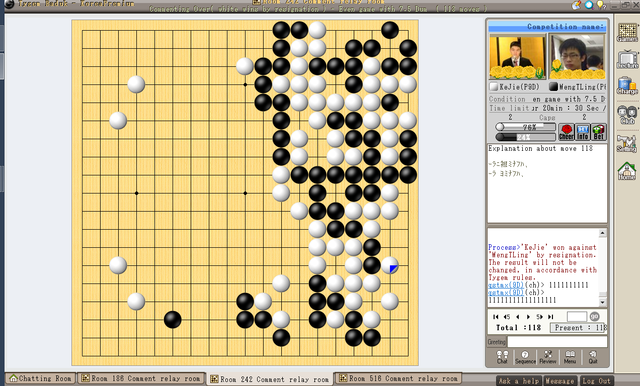Click the Present : 118 button
This screenshot has height=386, width=640.
click(x=579, y=328)
